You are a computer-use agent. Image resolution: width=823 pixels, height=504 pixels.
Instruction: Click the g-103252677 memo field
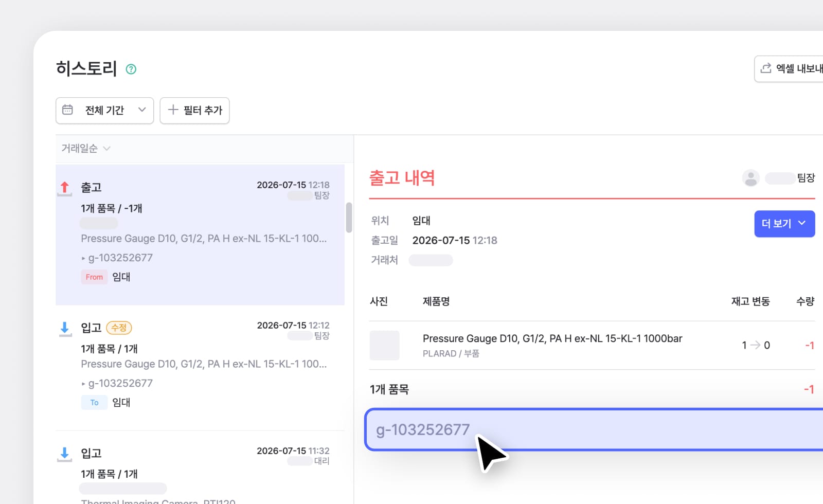(594, 429)
